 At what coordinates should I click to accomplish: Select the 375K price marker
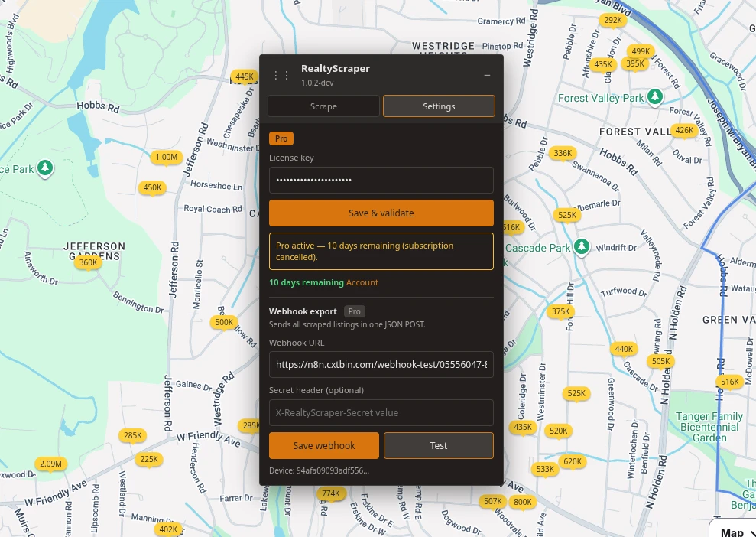coord(561,311)
